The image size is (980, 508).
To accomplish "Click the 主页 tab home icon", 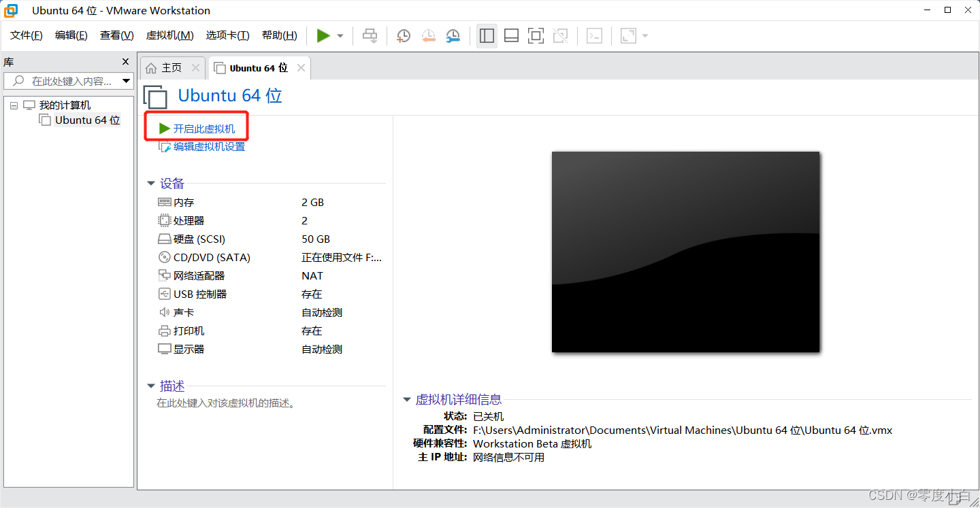I will click(x=151, y=68).
